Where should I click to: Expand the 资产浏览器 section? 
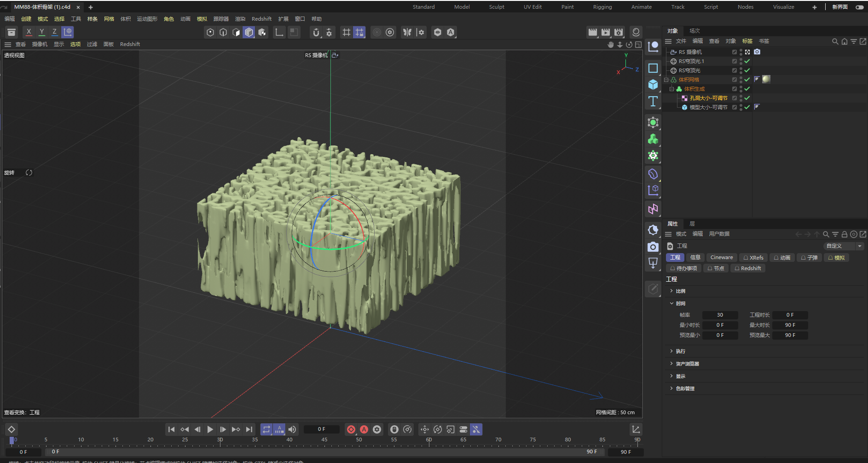(x=671, y=364)
